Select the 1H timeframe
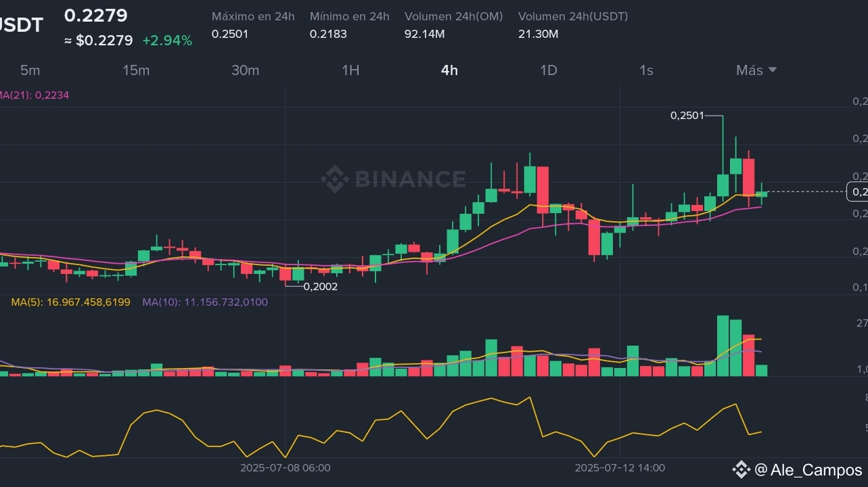Screen dimensions: 868x487 pos(350,70)
